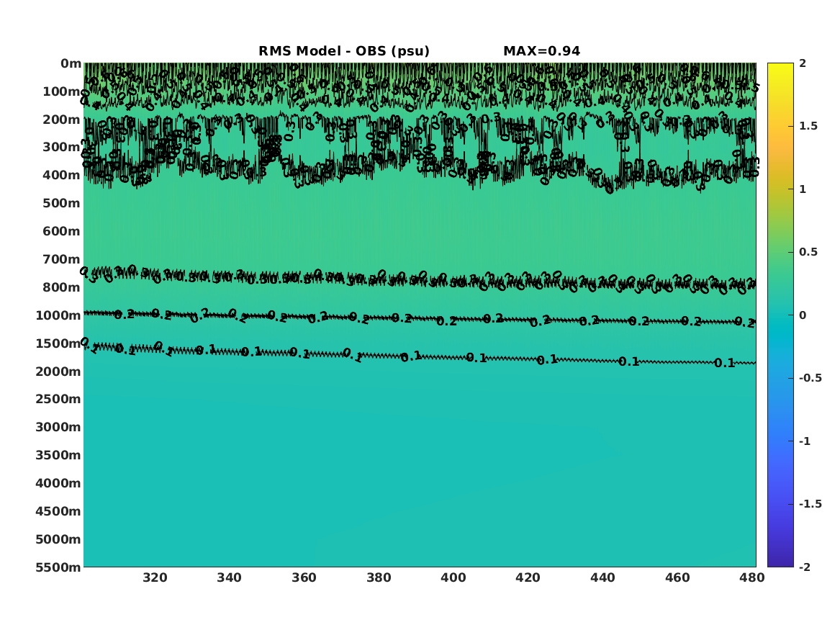Click the colorbar tick label '0'
Viewport: 840px width, 630px height.
coord(803,315)
